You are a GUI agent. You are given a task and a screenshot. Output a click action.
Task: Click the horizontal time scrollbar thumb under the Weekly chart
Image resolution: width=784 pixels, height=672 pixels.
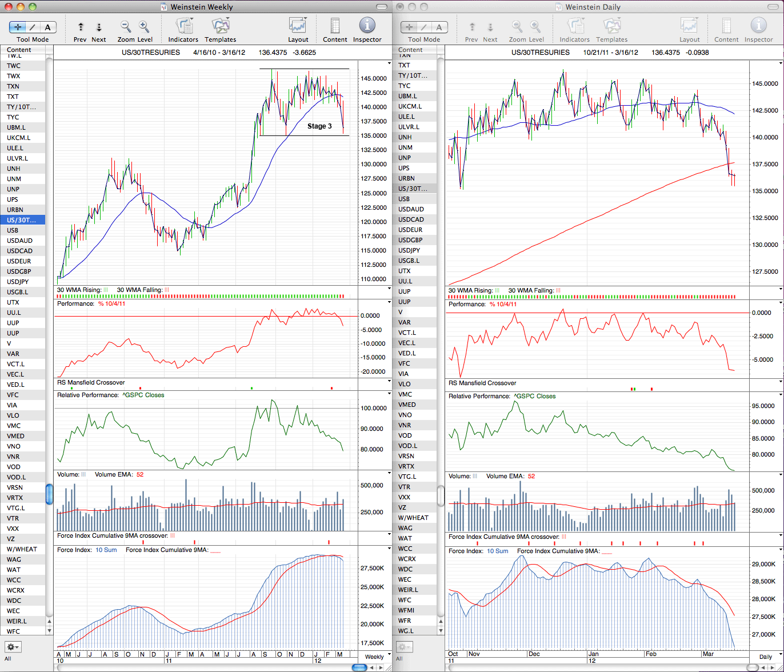[x=359, y=667]
